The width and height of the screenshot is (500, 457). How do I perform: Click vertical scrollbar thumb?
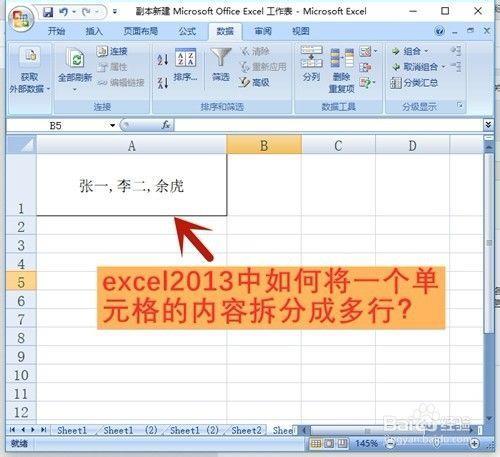[489, 243]
